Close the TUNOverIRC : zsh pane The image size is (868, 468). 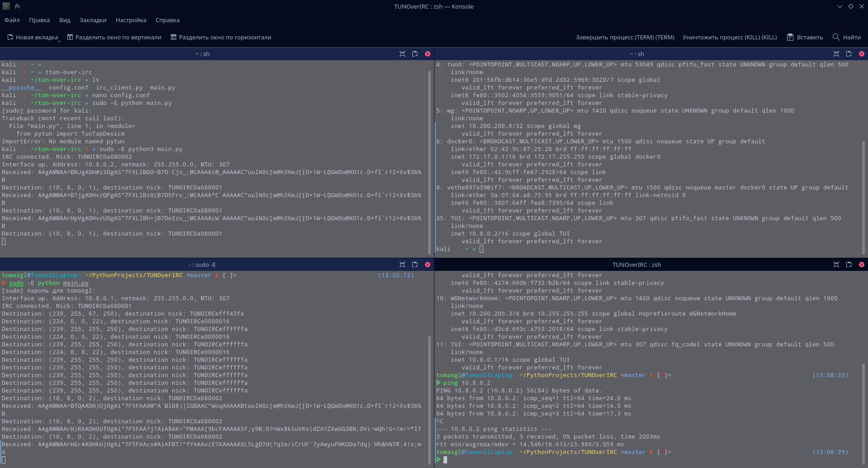pos(862,265)
